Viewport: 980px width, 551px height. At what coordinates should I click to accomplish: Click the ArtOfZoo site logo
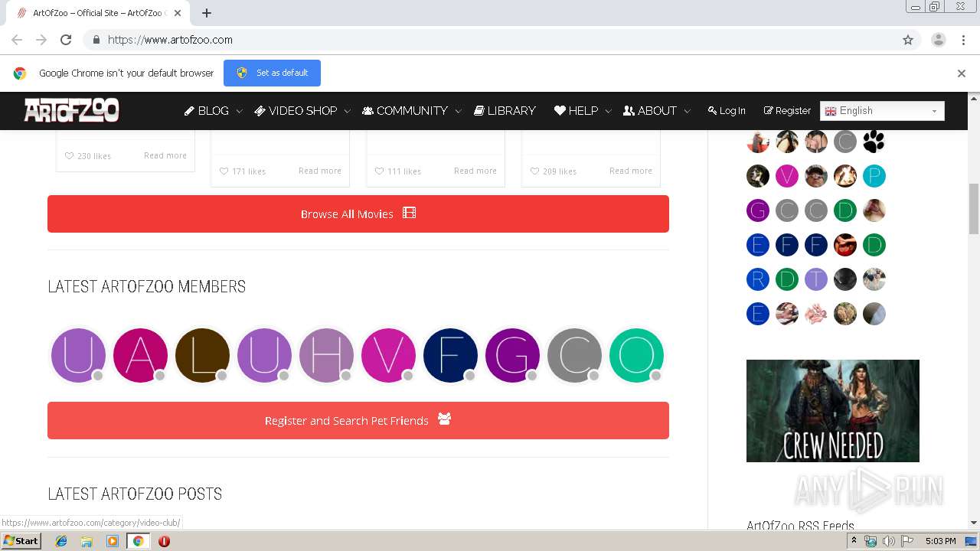tap(71, 110)
